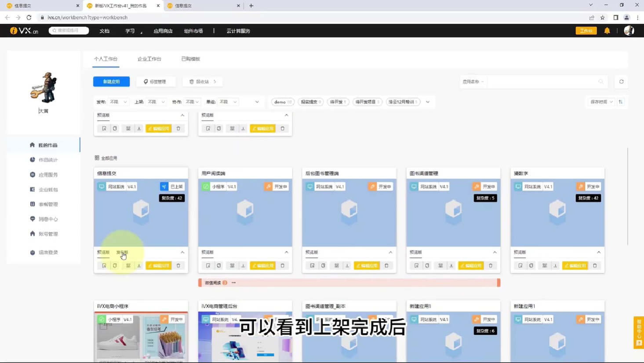Click QR code icon on 信息提交 card

[128, 266]
